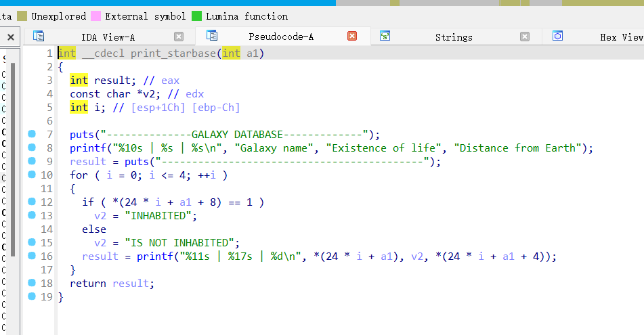The width and height of the screenshot is (644, 335).
Task: Click the Unexplored legend color swatch
Action: pos(22,16)
